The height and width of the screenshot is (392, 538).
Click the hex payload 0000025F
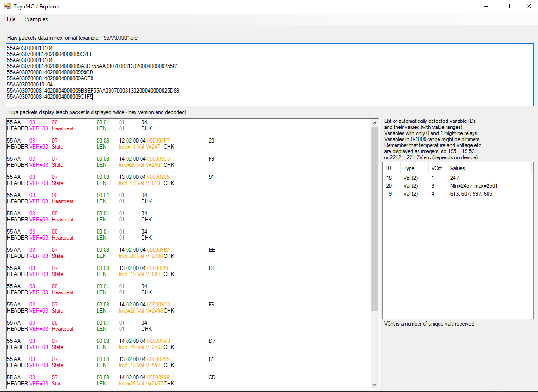pos(158,268)
